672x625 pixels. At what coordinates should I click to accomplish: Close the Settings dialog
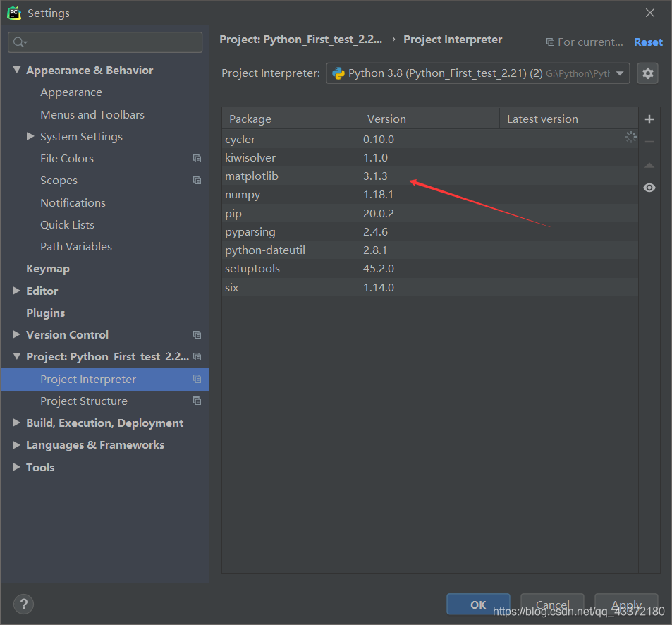tap(649, 13)
